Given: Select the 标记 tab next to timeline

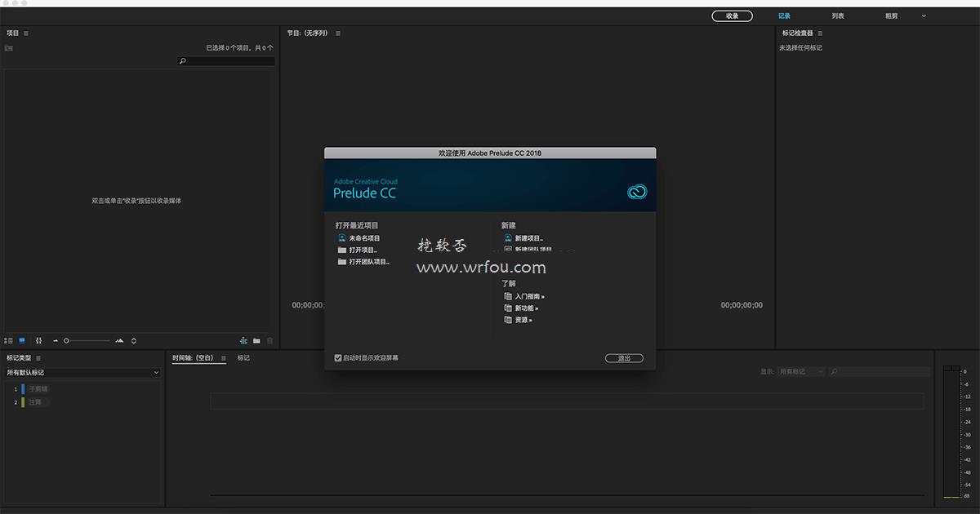Looking at the screenshot, I should pos(243,358).
